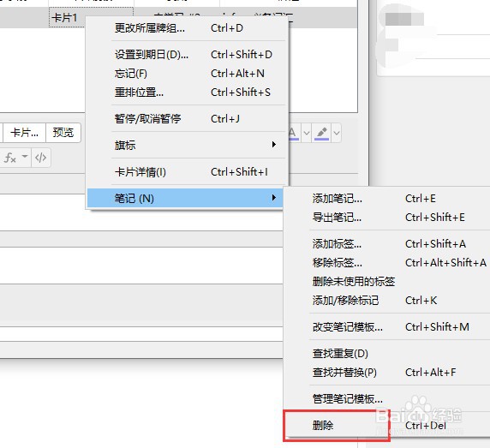The height and width of the screenshot is (448, 490).
Task: Select 设置到期日(D)... menu entry
Action: pos(187,55)
